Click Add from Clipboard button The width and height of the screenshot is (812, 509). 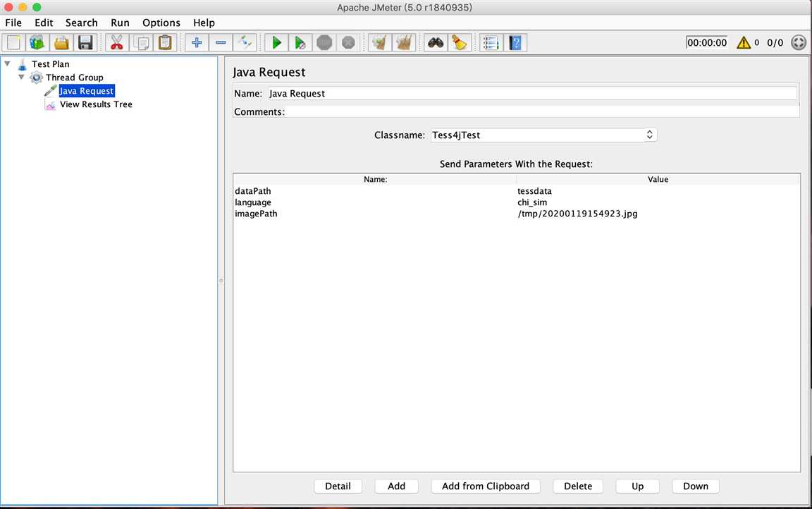(485, 486)
